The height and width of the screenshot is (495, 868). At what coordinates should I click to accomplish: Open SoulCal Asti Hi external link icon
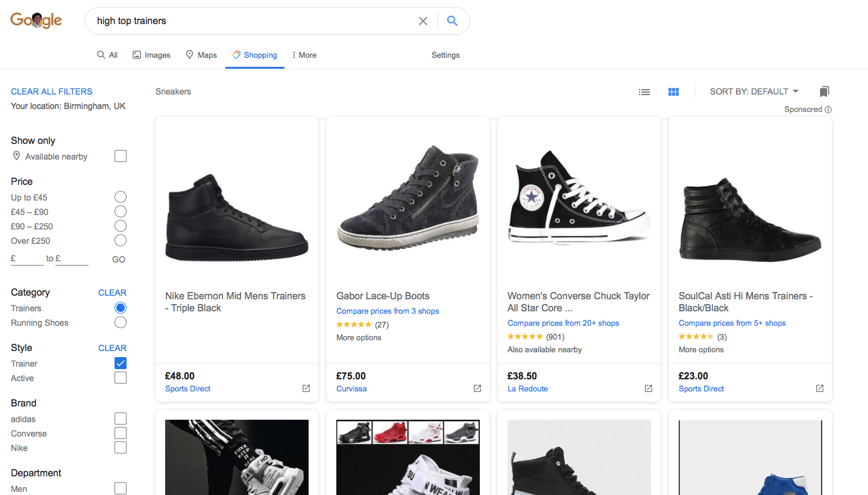point(820,388)
